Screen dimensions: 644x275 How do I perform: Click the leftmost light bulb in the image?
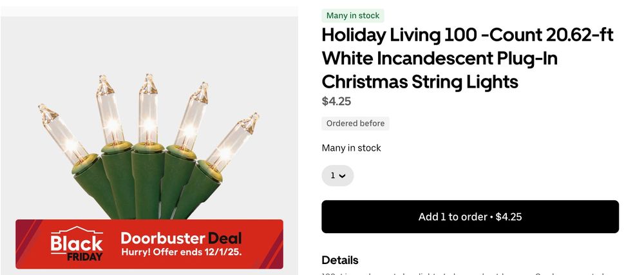click(x=64, y=133)
